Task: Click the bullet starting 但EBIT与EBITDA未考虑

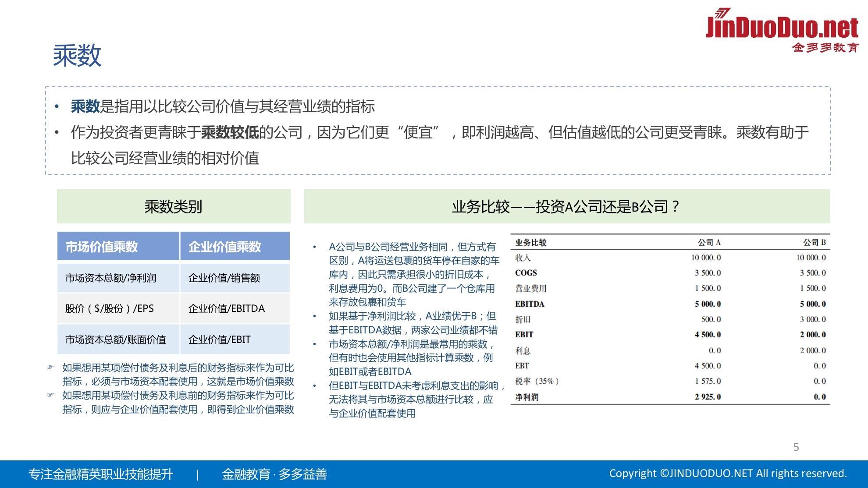Action: pyautogui.click(x=417, y=399)
